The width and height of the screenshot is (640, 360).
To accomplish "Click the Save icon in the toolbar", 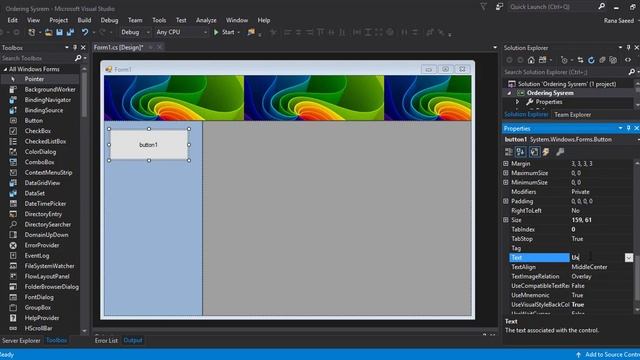I will click(60, 32).
